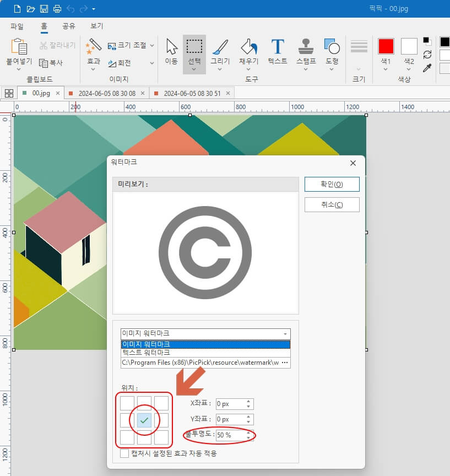The width and height of the screenshot is (450, 476).
Task: Click the 회전 rotate tool
Action: click(x=120, y=63)
